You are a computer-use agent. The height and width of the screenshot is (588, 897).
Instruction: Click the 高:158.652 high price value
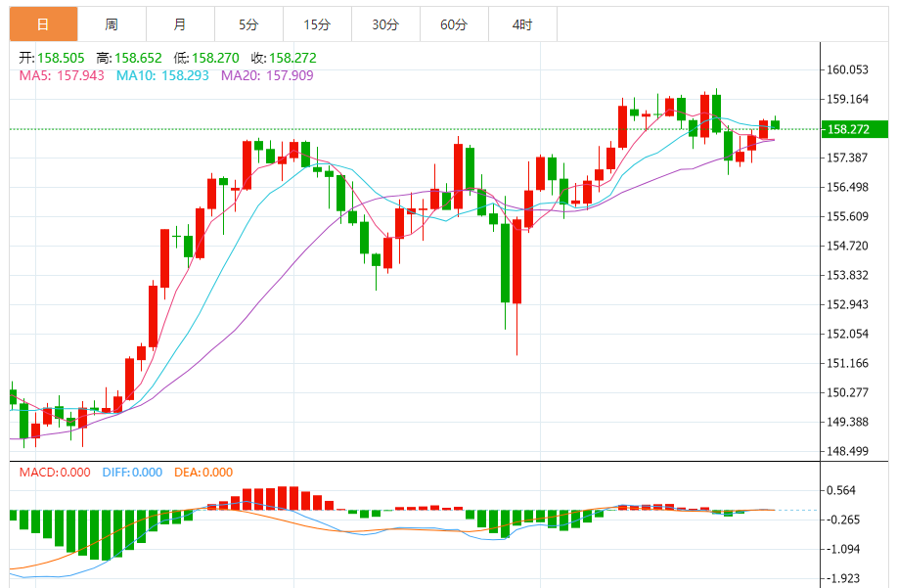click(x=129, y=58)
